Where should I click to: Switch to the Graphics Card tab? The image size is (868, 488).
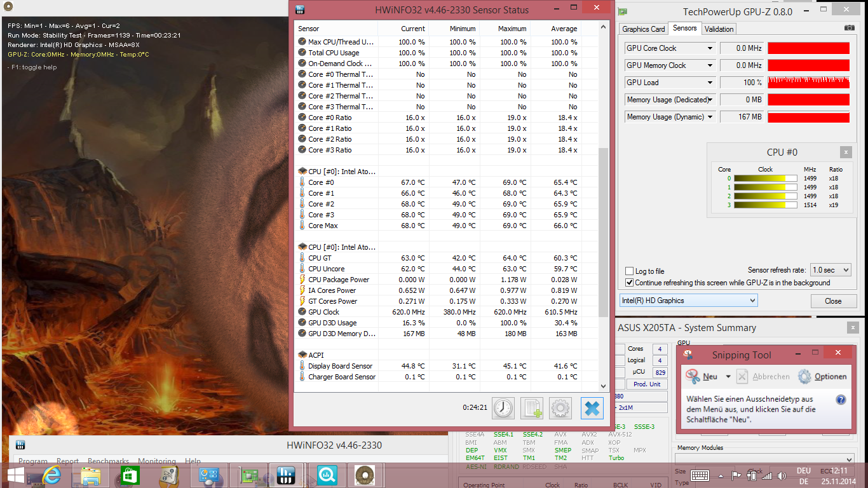pyautogui.click(x=644, y=29)
